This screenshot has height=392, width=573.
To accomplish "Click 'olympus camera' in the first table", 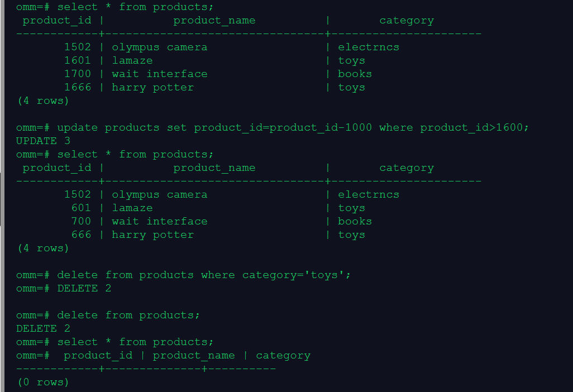I will tap(159, 47).
